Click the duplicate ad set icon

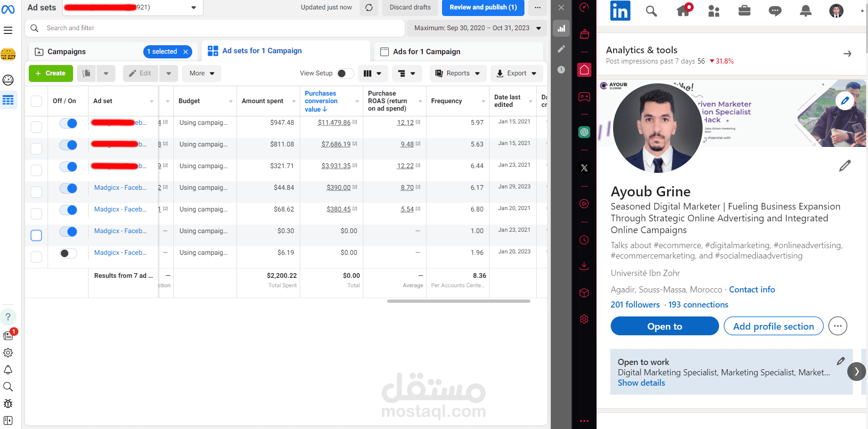point(86,73)
